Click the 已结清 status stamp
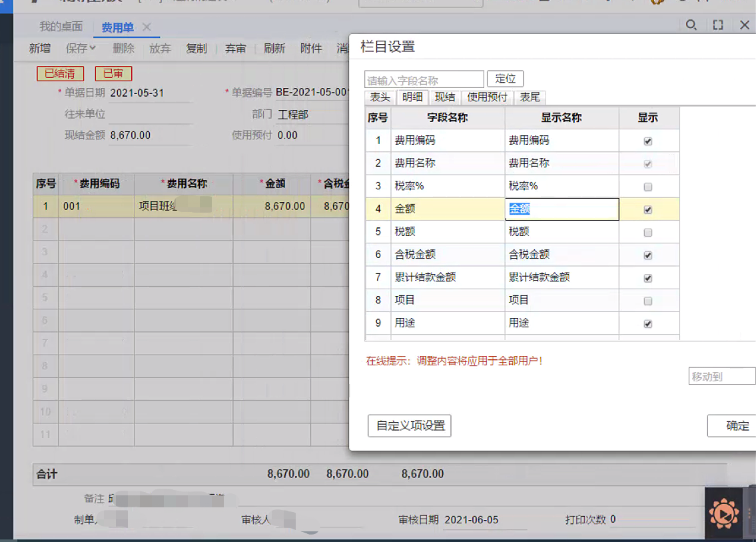 [x=60, y=73]
